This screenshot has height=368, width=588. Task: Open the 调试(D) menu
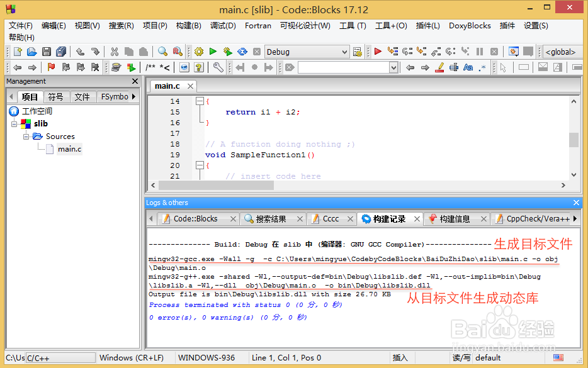tap(223, 26)
